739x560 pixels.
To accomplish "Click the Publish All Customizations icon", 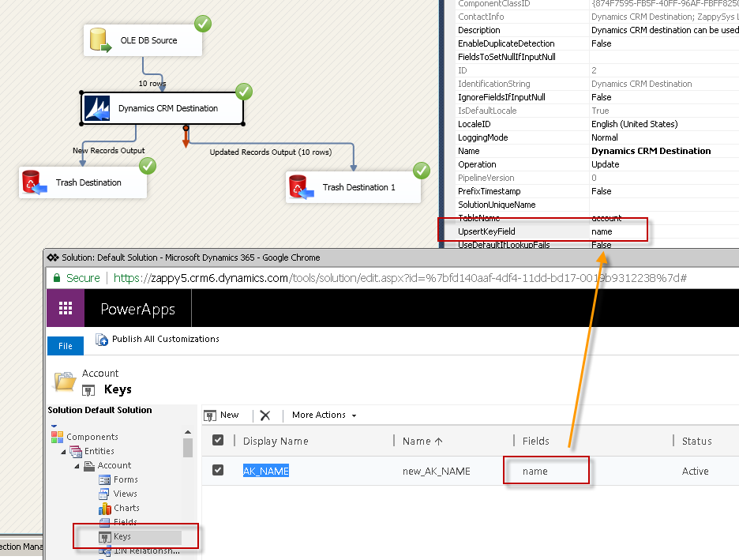I will [x=102, y=340].
